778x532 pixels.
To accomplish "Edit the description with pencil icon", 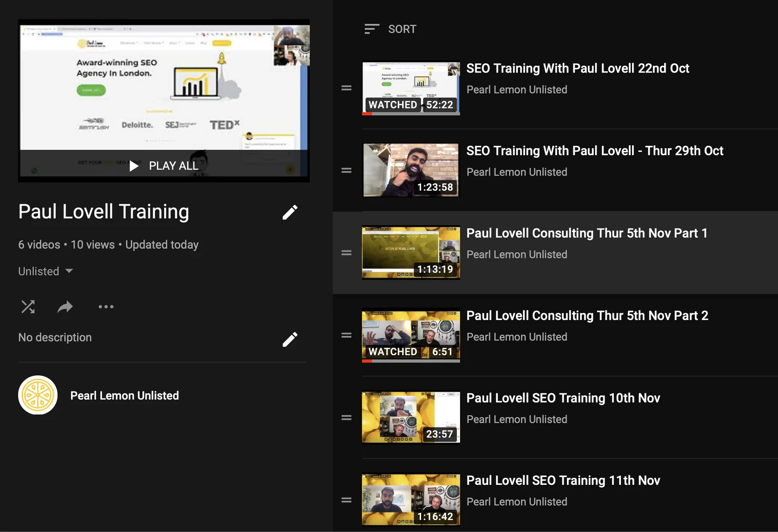I will coord(290,339).
